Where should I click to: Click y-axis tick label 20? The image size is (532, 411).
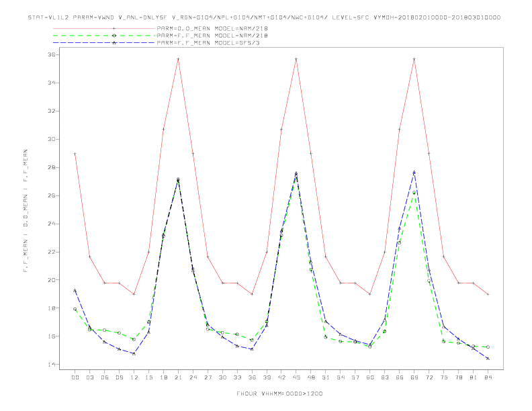click(52, 280)
